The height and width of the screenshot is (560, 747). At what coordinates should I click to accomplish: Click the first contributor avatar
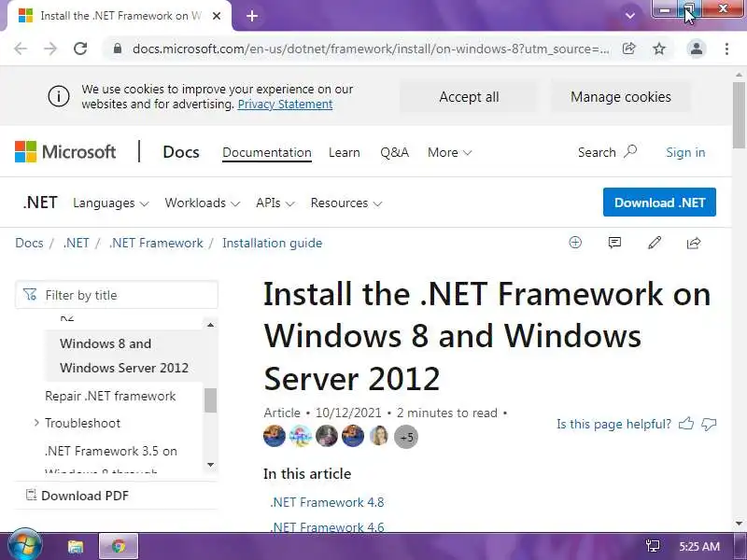(275, 436)
